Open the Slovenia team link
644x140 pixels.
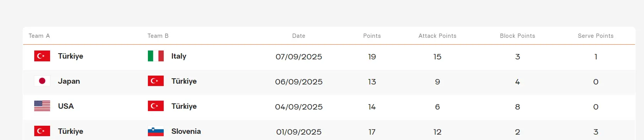tap(186, 132)
